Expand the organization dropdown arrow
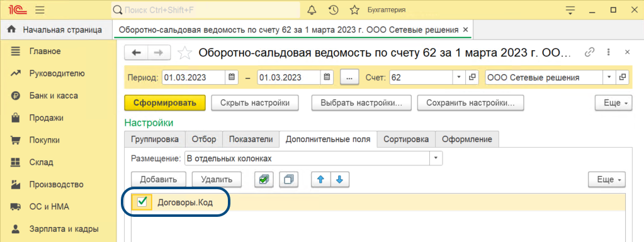 (609, 77)
